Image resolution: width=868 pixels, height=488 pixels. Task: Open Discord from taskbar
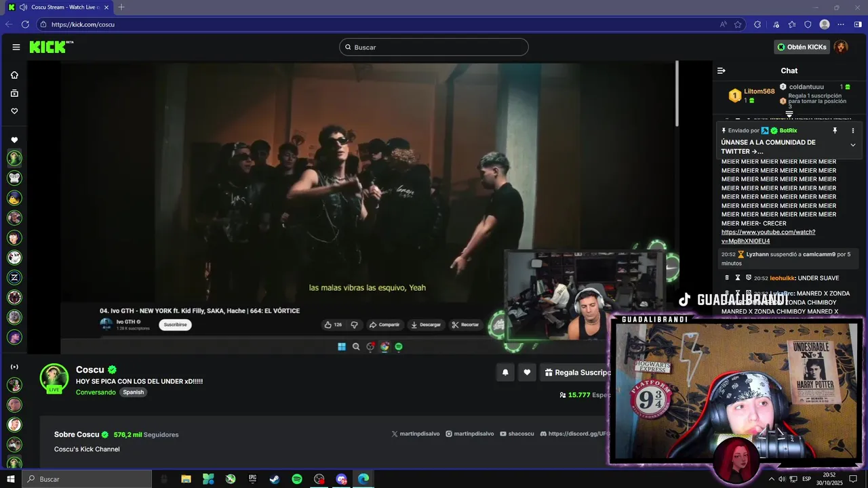[x=341, y=479]
